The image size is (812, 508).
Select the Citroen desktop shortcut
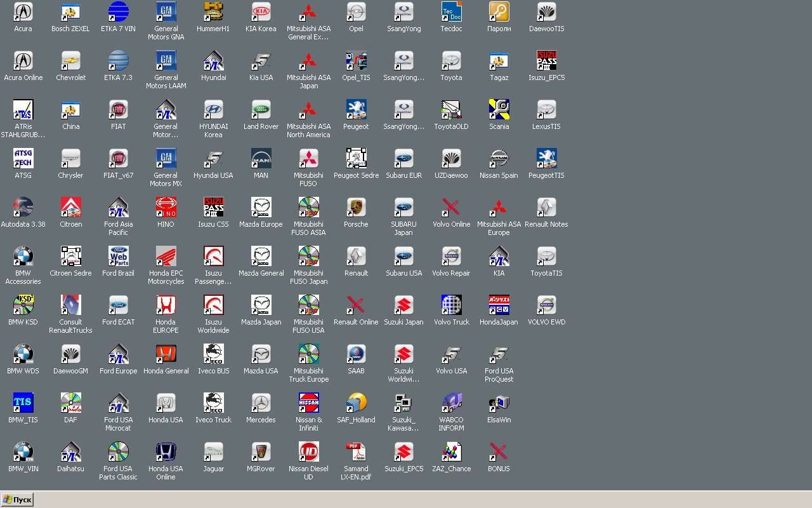click(x=70, y=207)
